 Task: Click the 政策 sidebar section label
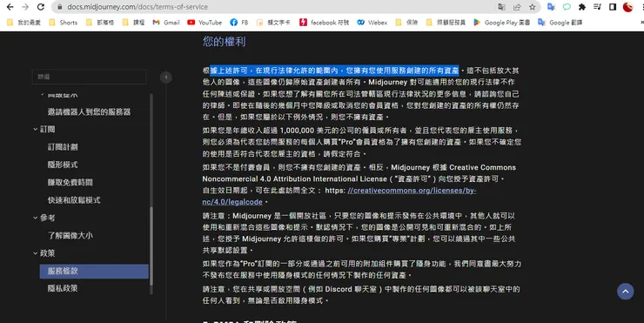point(48,253)
